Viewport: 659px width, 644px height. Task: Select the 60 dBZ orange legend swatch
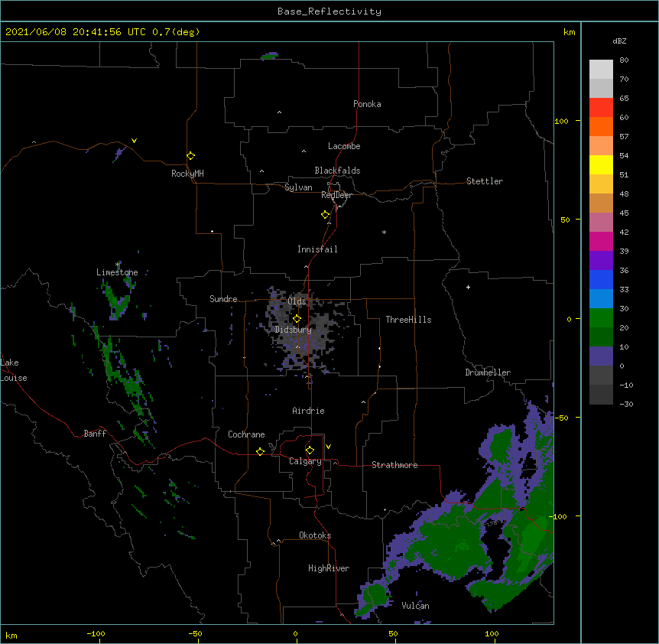[601, 126]
